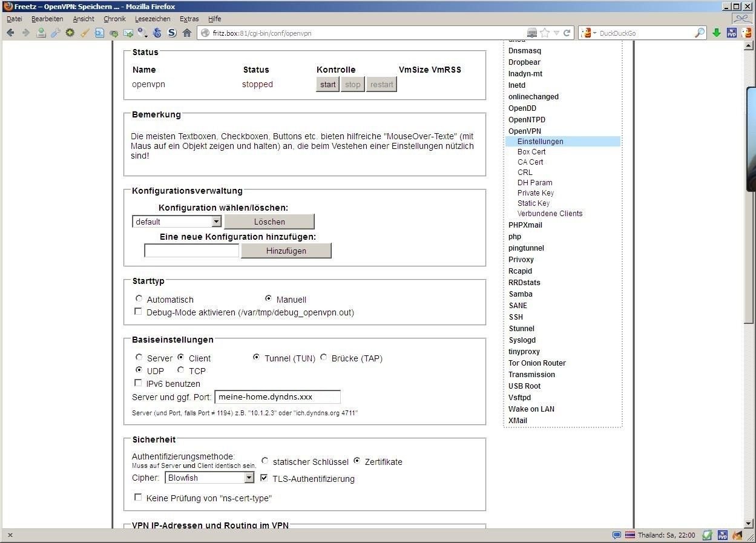Select the Manuell start type
The height and width of the screenshot is (543, 756).
point(268,298)
